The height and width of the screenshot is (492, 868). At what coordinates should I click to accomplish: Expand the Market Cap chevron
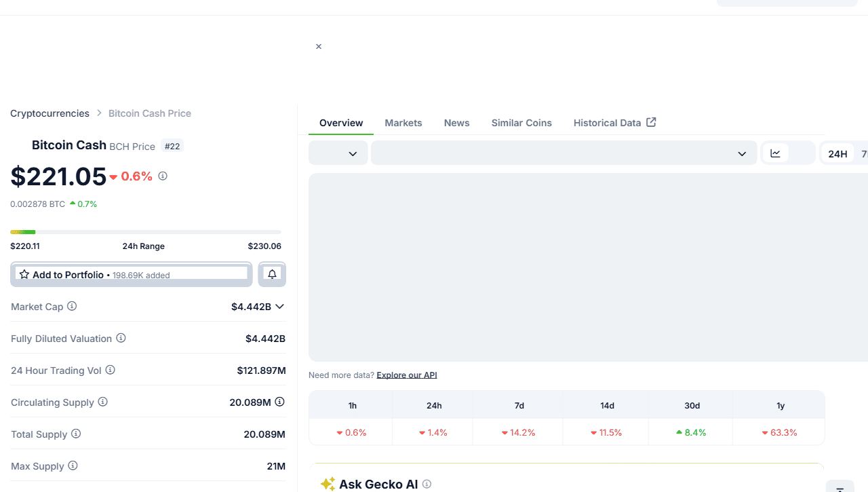pos(279,307)
